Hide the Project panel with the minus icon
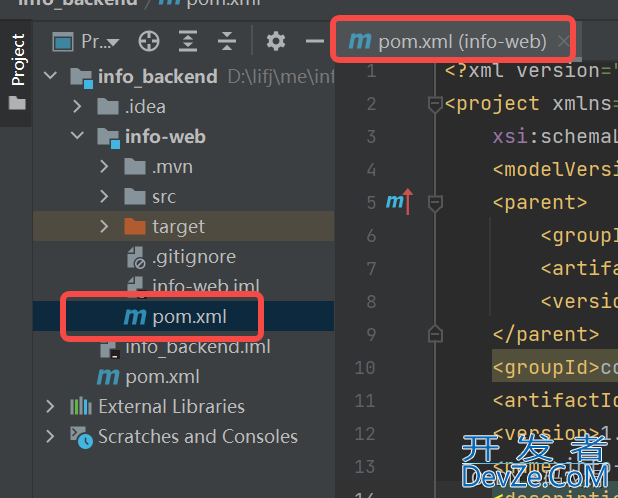618x498 pixels. 315,41
